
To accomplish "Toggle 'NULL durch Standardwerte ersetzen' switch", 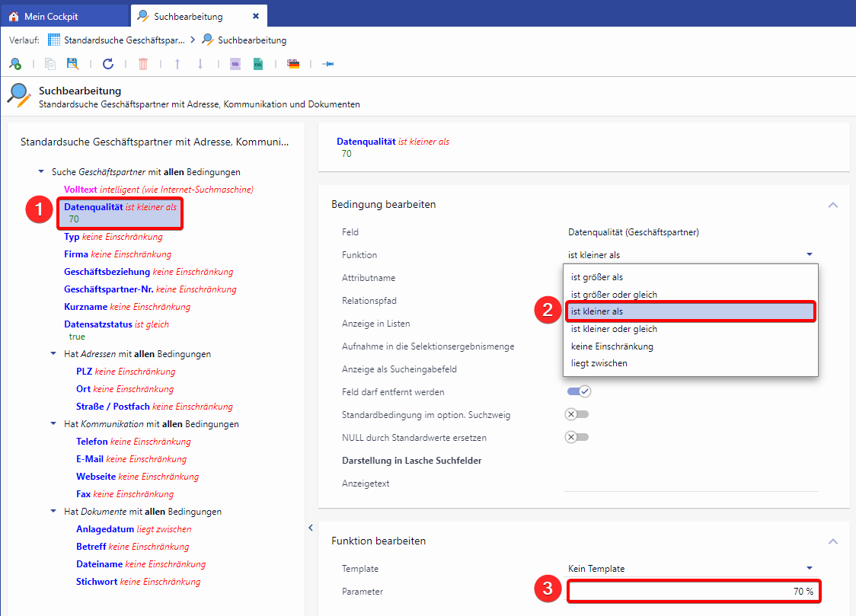I will (577, 437).
